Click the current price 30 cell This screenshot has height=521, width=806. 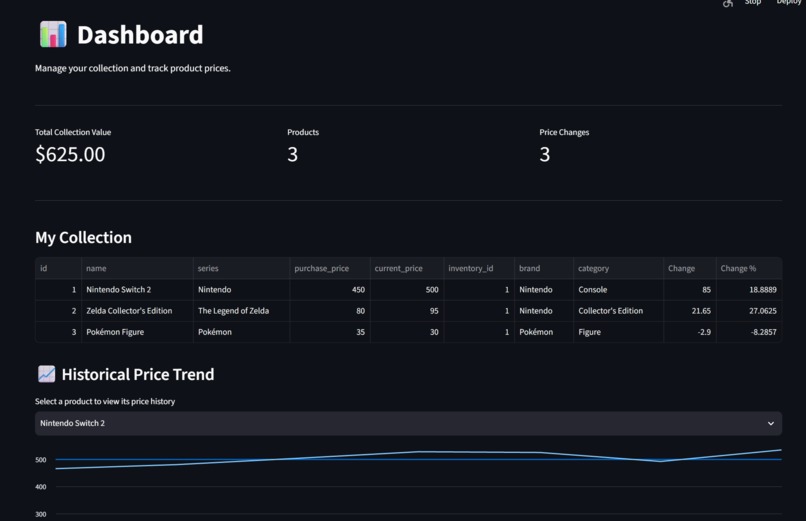(x=407, y=332)
